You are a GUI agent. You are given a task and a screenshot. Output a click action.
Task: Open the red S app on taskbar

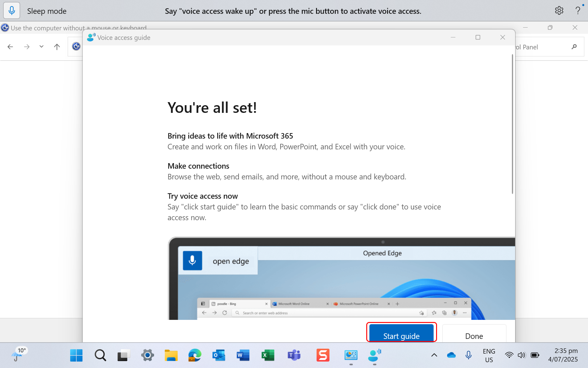point(323,355)
